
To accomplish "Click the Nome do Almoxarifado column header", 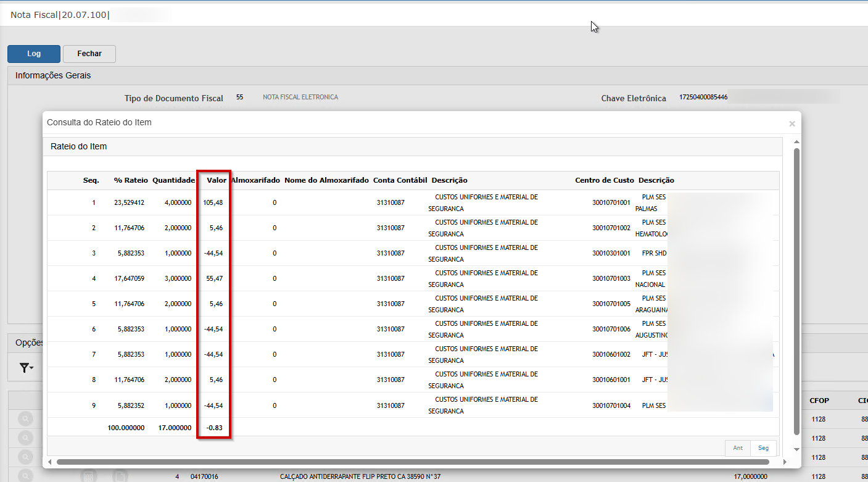I will coord(326,180).
